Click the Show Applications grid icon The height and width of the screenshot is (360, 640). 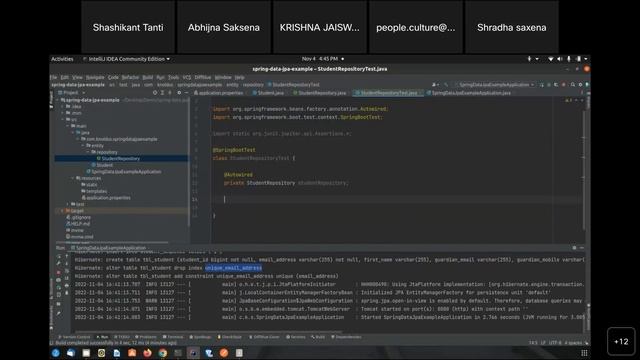point(584,353)
